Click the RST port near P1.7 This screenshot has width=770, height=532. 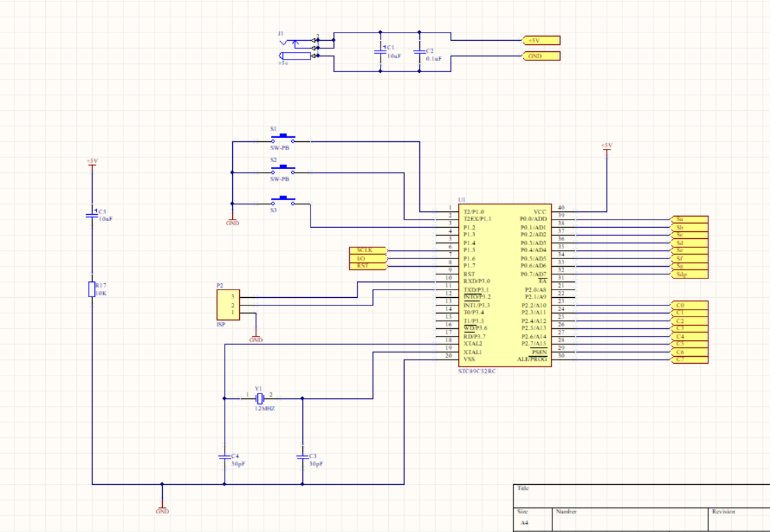tap(368, 267)
